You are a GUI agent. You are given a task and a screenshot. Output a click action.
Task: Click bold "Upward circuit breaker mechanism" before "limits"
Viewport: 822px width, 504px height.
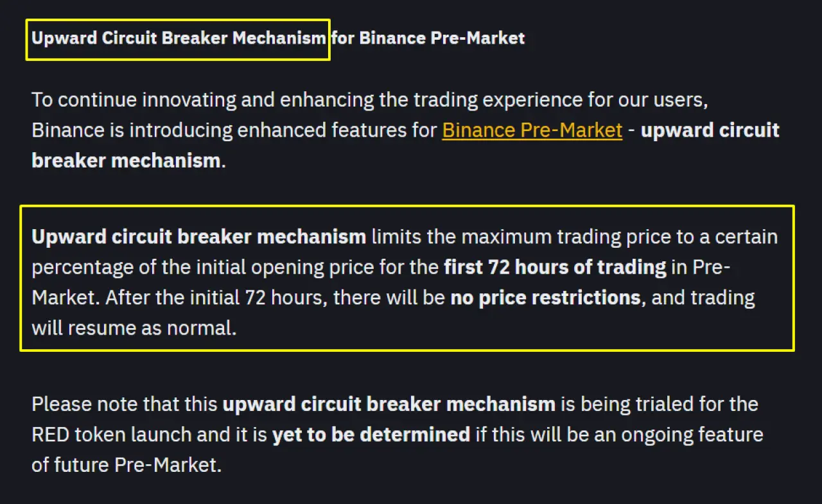(x=198, y=237)
